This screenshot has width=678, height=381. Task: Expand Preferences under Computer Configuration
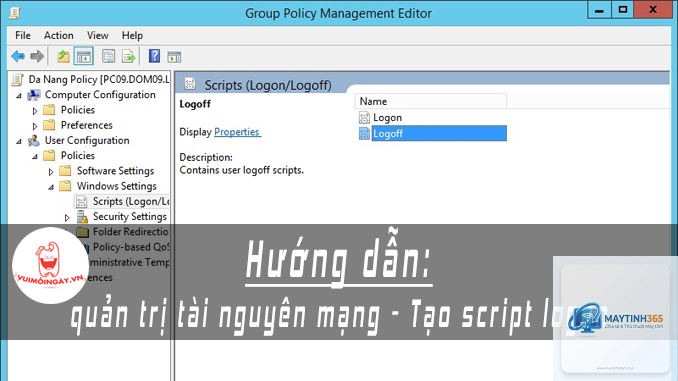[35, 126]
